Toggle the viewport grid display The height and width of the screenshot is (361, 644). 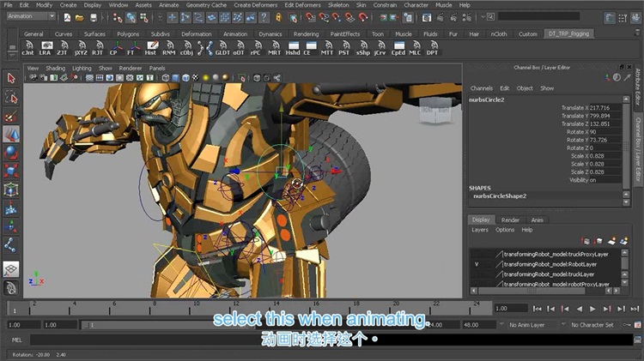tap(89, 78)
